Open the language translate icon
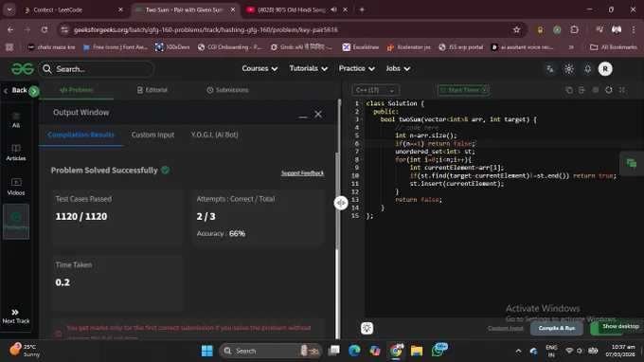The image size is (644, 362). click(550, 69)
